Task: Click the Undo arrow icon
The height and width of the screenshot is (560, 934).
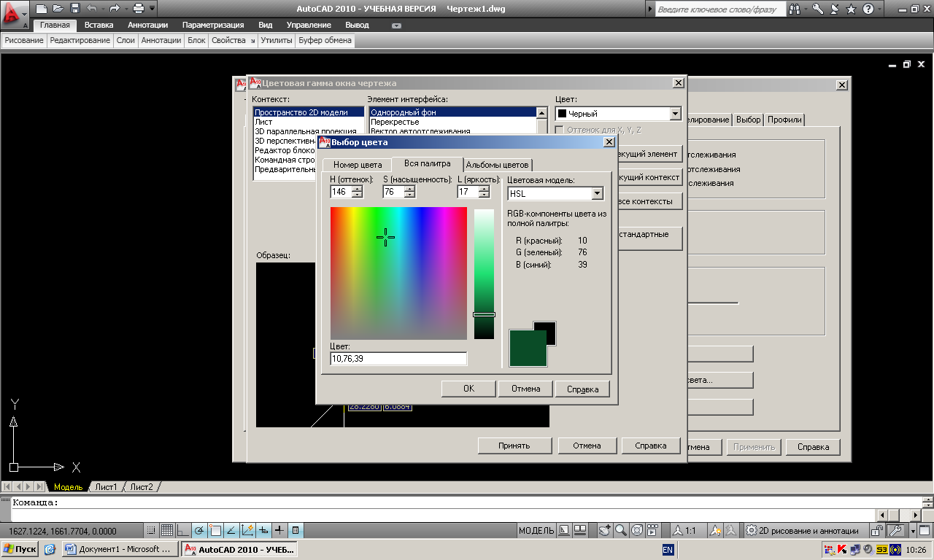Action: 91,9
